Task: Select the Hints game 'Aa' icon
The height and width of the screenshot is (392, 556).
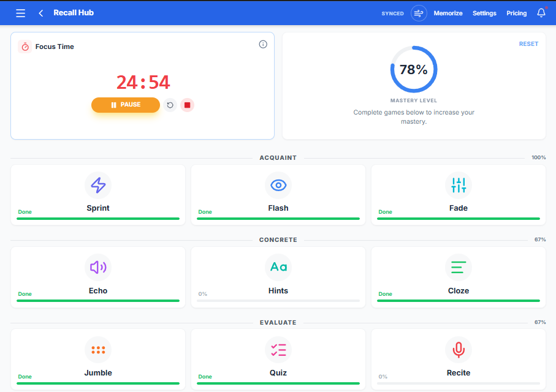Action: 278,268
